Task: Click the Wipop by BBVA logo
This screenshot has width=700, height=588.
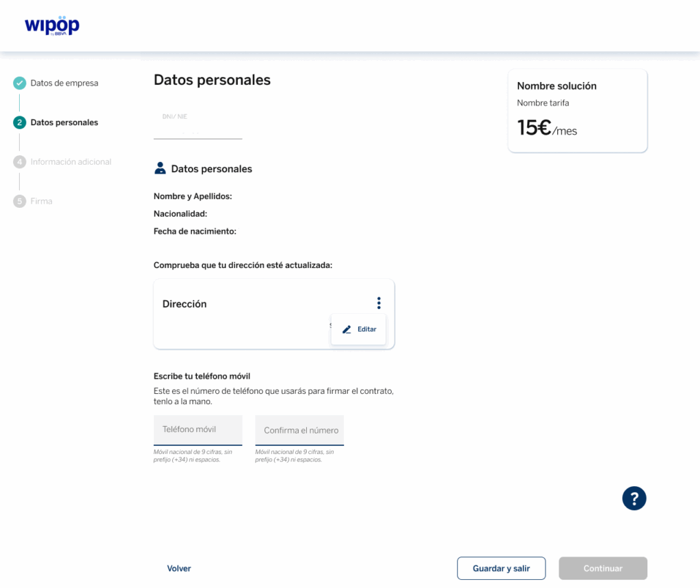Action: coord(52,25)
